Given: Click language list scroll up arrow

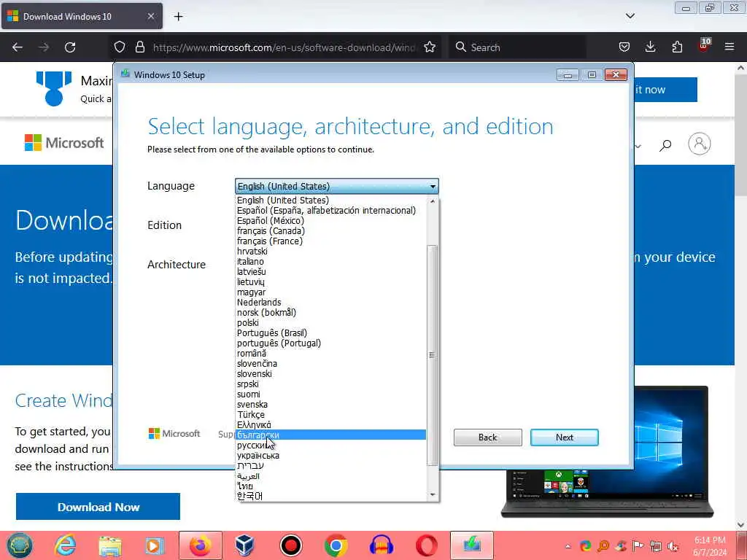Looking at the screenshot, I should coord(433,201).
